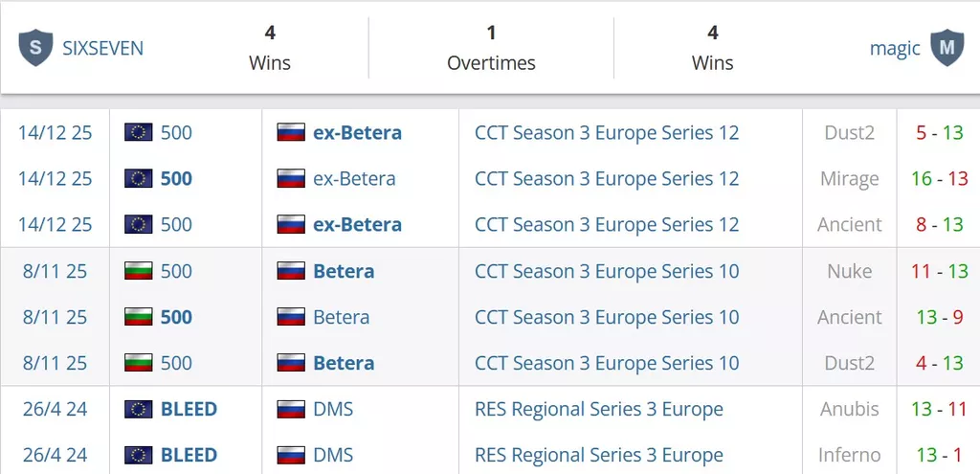Click Russian flag beside ex-Betera Mirage row
Image resolution: width=980 pixels, height=474 pixels.
[291, 178]
